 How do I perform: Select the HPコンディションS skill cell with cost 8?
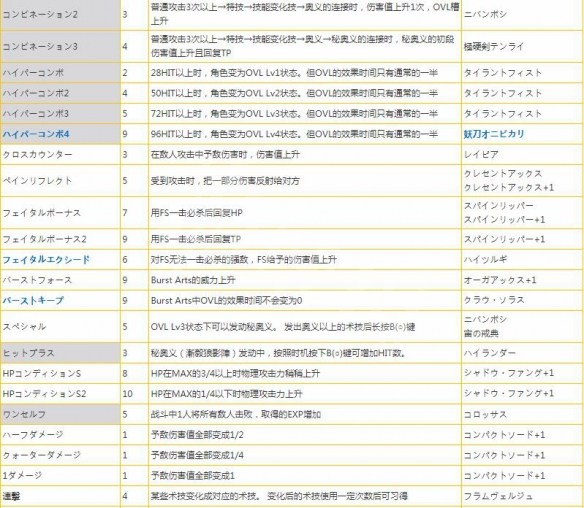pos(60,373)
